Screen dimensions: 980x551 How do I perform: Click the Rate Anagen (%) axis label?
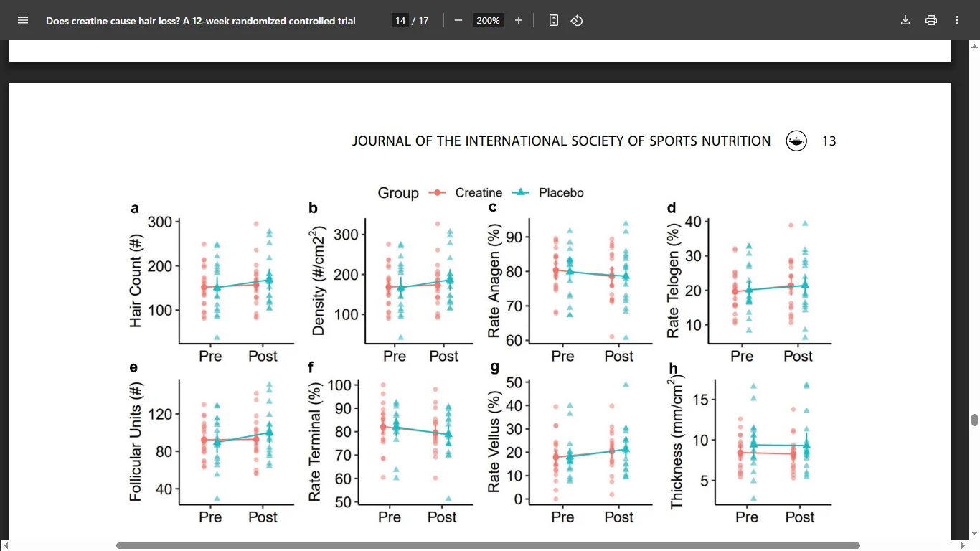(x=494, y=281)
